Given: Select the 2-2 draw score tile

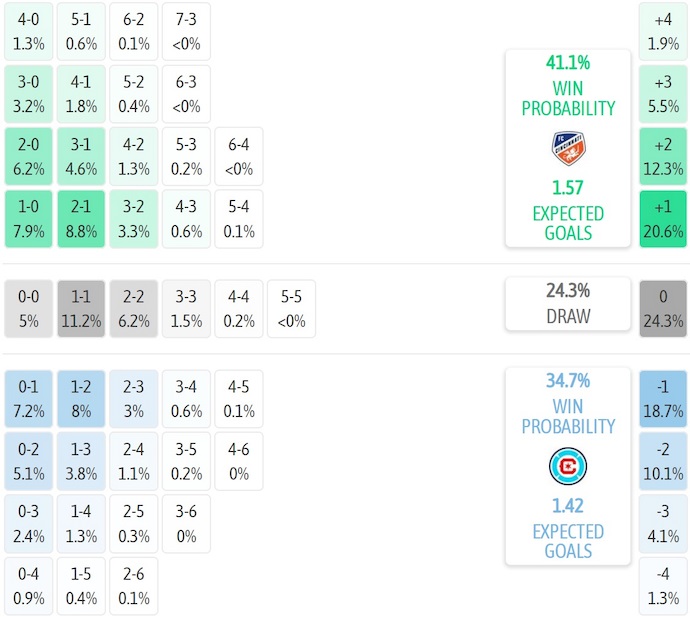Looking at the screenshot, I should click(133, 308).
